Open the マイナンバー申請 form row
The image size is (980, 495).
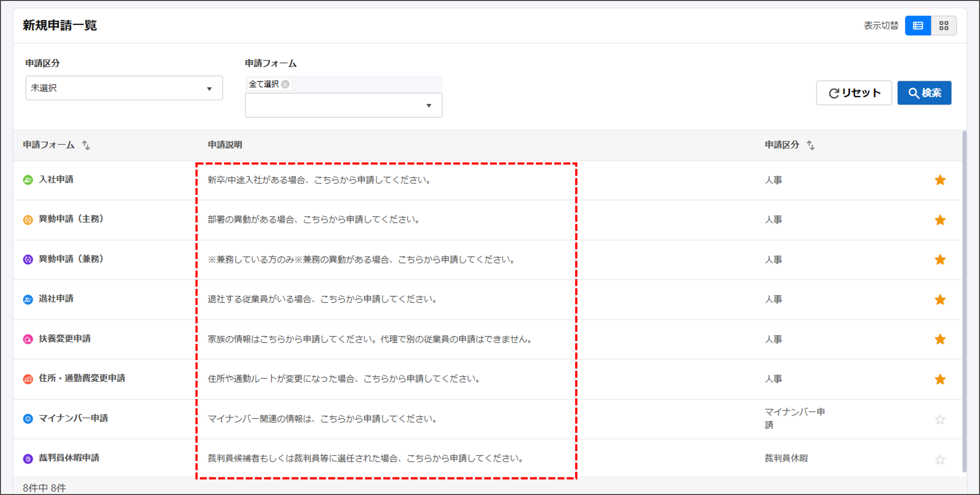click(73, 418)
